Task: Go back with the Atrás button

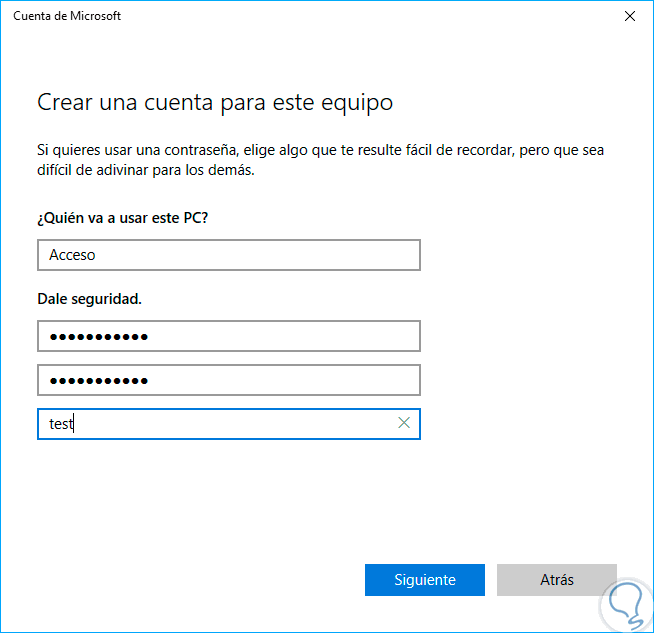Action: point(557,580)
